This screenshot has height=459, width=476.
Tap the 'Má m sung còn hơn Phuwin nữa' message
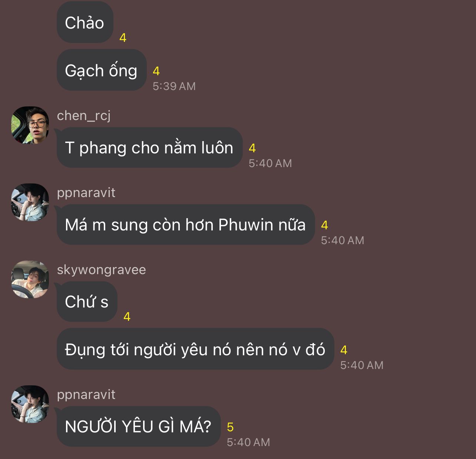click(x=186, y=224)
